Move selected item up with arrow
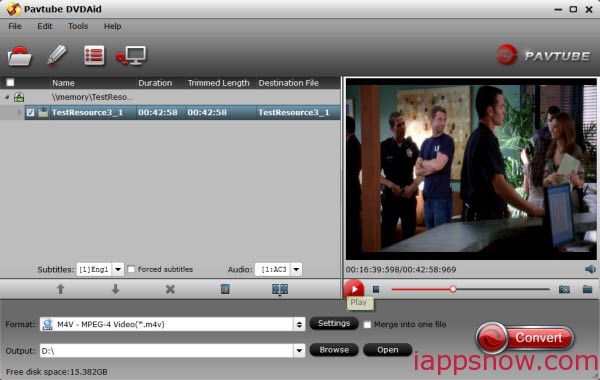 click(x=60, y=289)
